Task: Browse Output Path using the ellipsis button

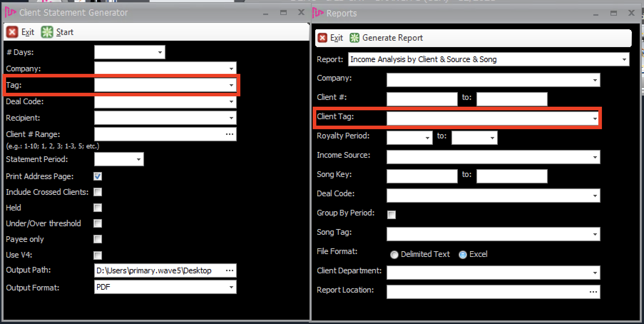Action: tap(230, 270)
